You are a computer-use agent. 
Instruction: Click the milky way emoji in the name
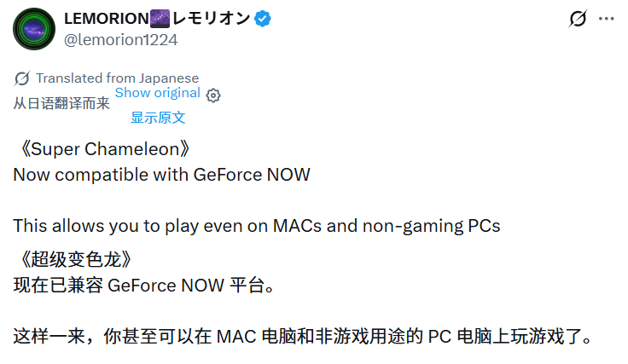click(160, 19)
